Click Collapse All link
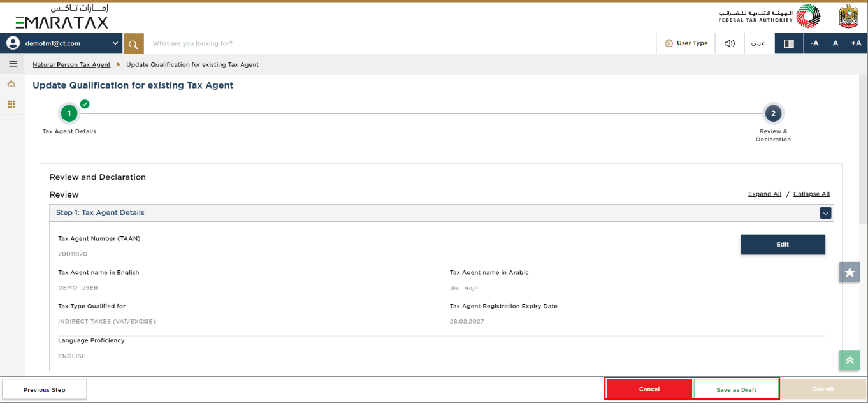 point(811,194)
